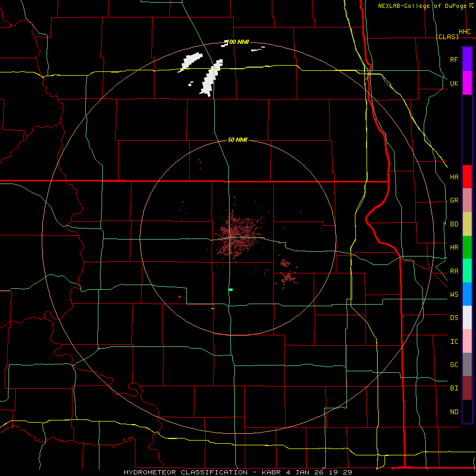The height and width of the screenshot is (476, 476).
Task: Click the IC legend label
Action: 454,342
